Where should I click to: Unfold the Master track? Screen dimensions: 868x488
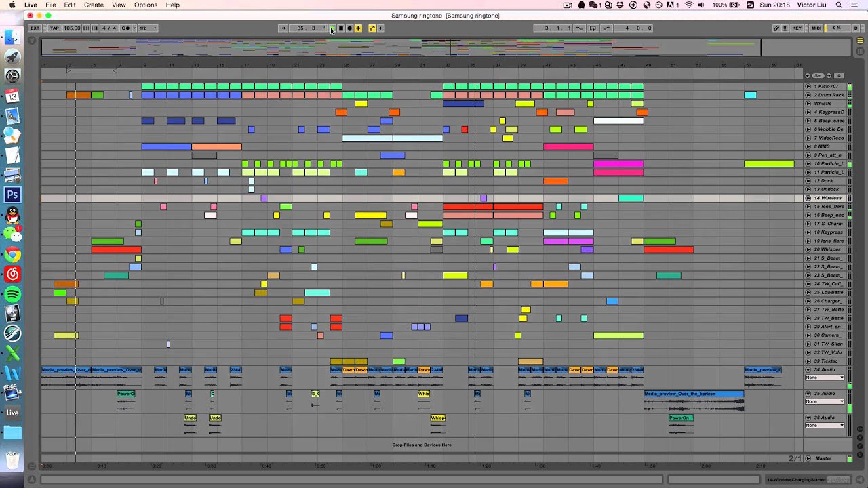click(x=808, y=459)
